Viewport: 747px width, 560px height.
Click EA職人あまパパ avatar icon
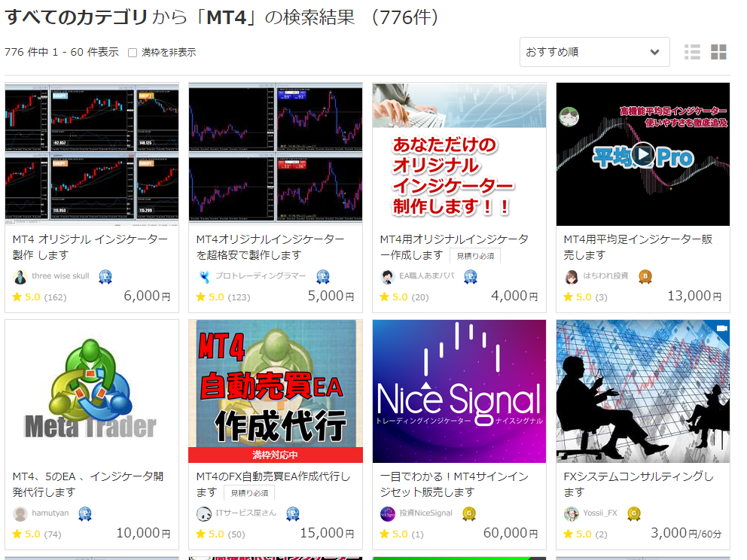click(x=388, y=277)
